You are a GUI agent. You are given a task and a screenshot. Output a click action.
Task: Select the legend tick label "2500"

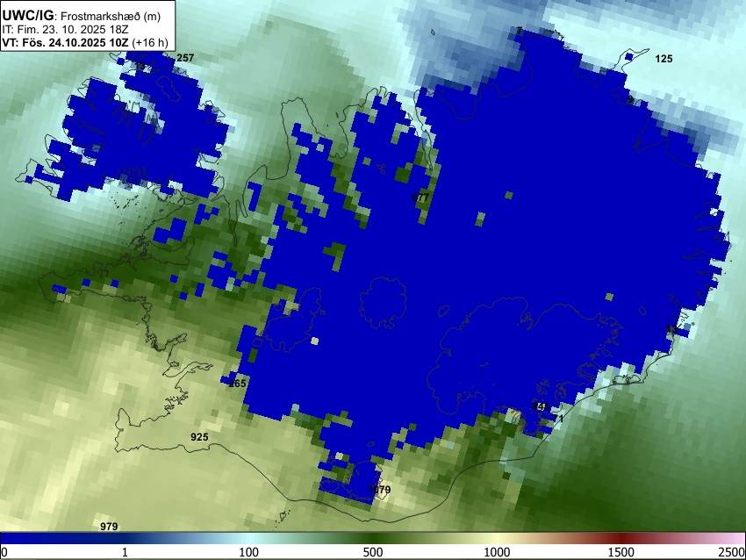pyautogui.click(x=733, y=552)
